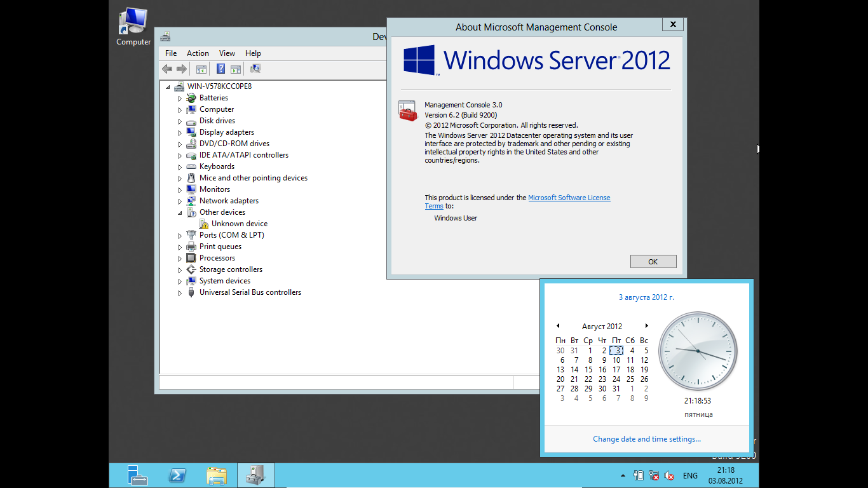Toggle Show/Hide Action Pane toolbar icon

tap(236, 69)
